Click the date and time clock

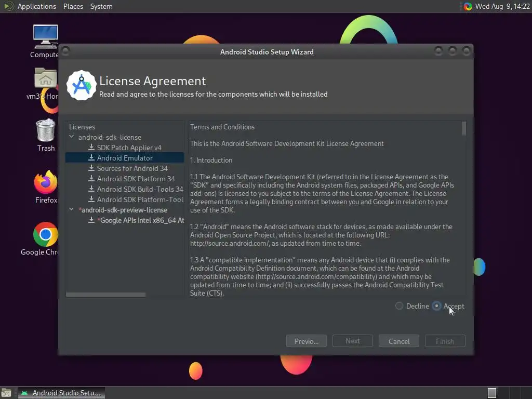pyautogui.click(x=502, y=6)
